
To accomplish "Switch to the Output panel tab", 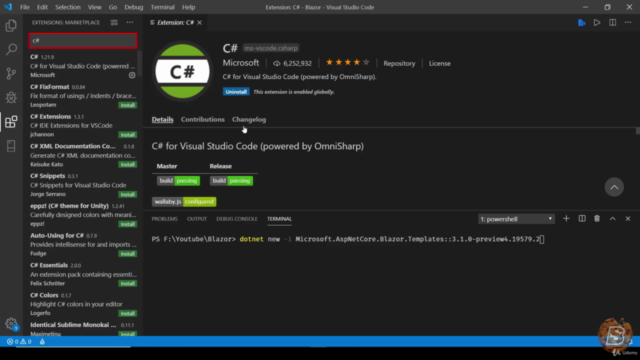I will (197, 219).
